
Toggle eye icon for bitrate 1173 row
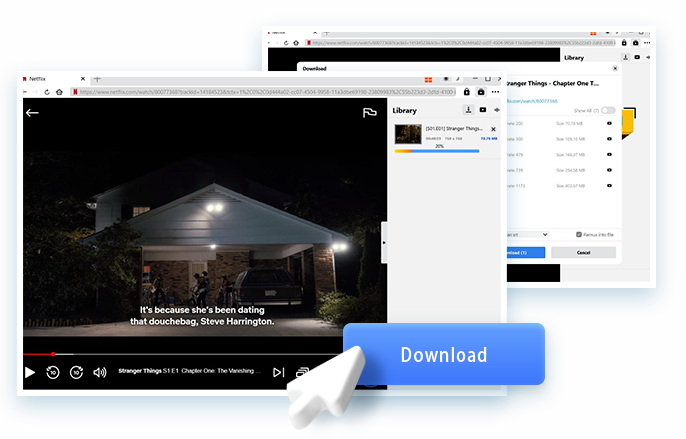[x=609, y=186]
